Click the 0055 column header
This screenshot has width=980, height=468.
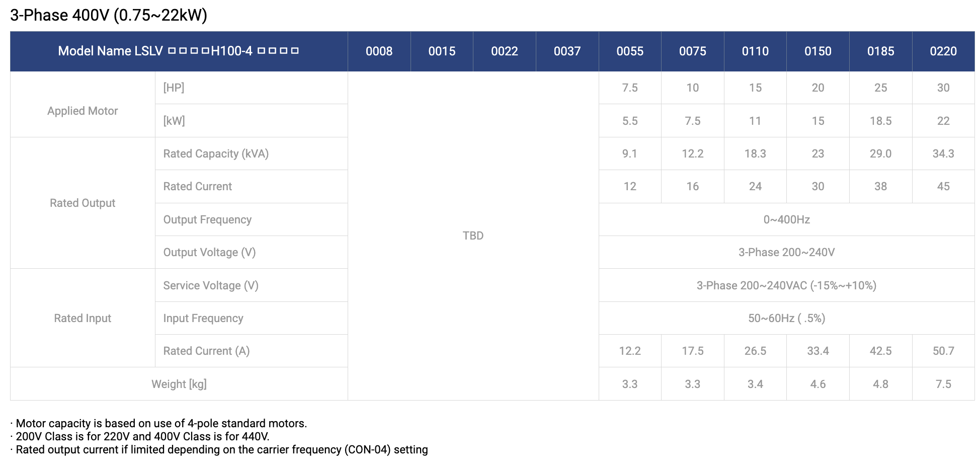pos(630,51)
